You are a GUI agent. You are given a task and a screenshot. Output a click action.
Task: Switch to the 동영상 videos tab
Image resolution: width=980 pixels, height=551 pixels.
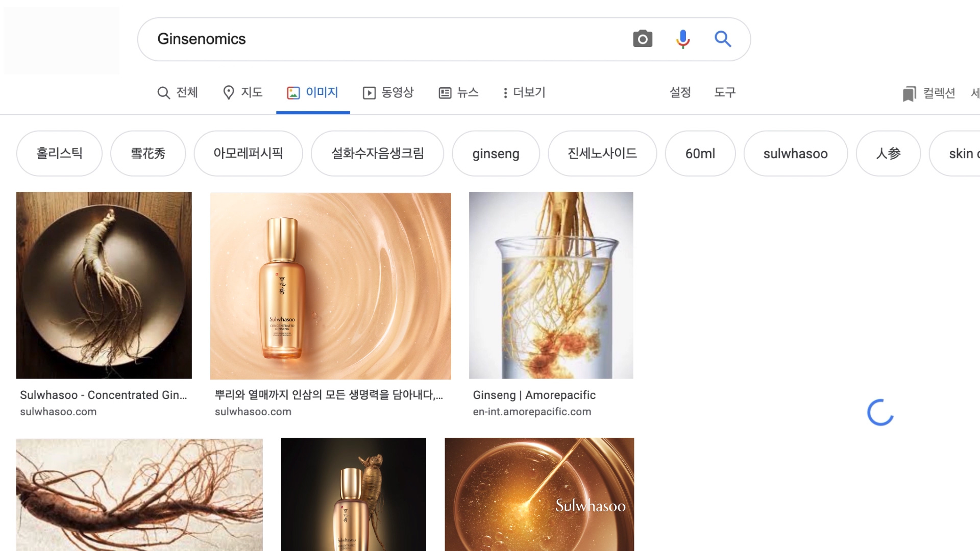point(388,92)
